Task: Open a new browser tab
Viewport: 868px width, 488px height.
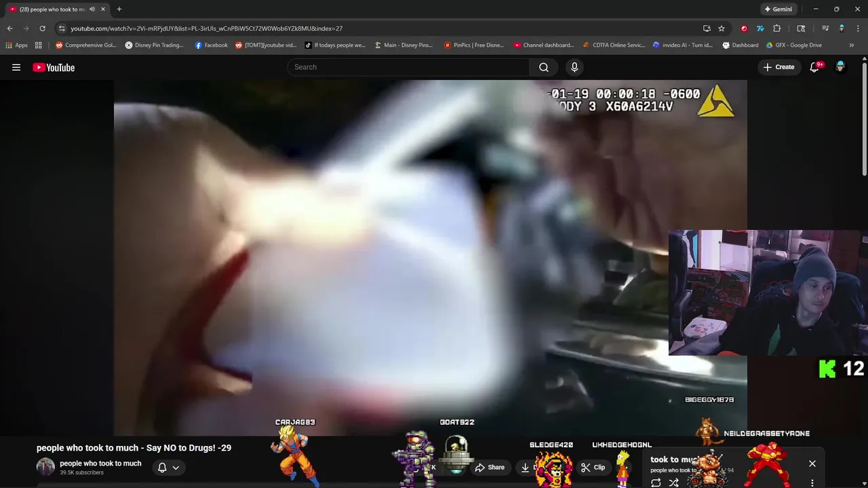Action: 119,9
